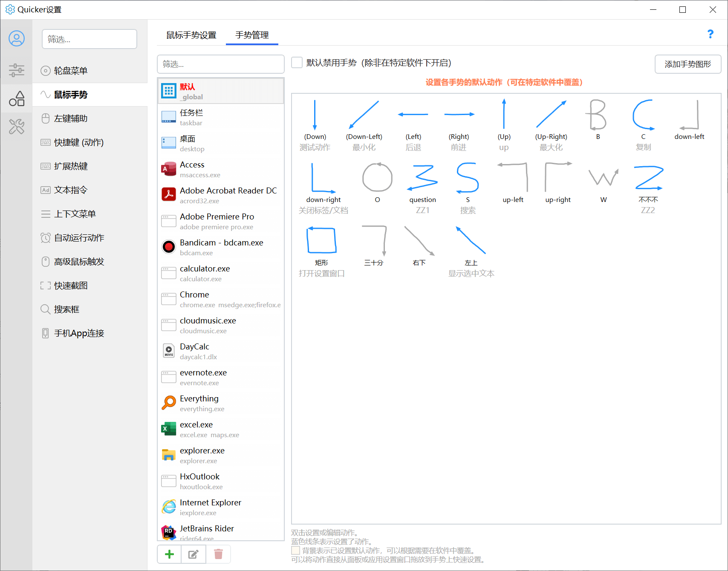Select the 左上 显示选中文本 gesture
Image resolution: width=728 pixels, height=571 pixels.
coord(471,251)
